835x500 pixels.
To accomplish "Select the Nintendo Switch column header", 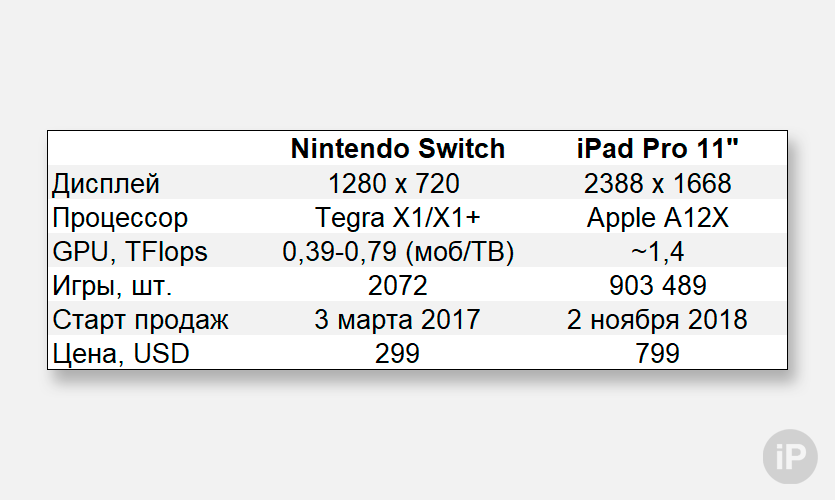I will coord(398,150).
